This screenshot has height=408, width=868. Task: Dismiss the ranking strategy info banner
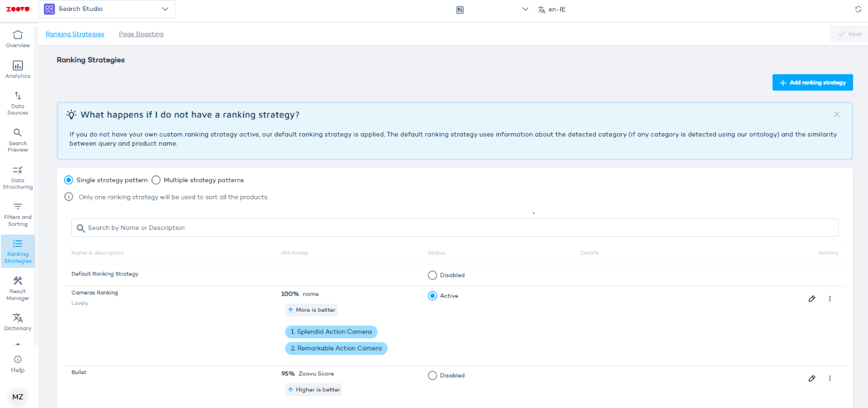[x=836, y=114]
